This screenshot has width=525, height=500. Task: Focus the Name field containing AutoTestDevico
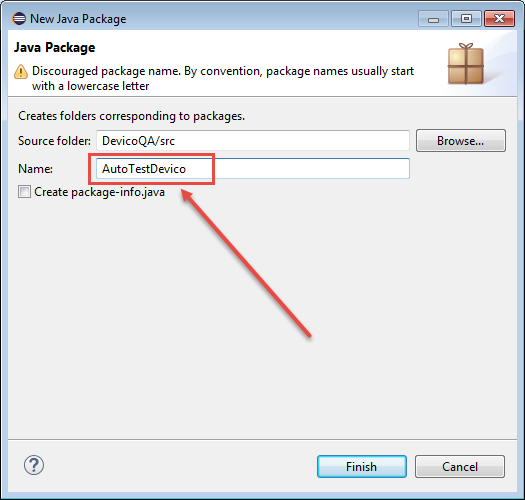(x=253, y=168)
